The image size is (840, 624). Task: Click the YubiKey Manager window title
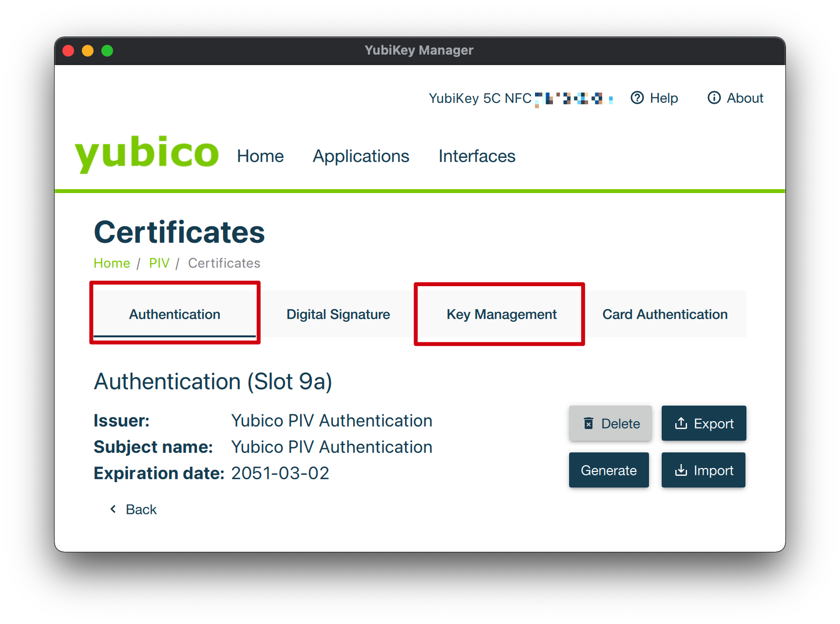click(419, 50)
